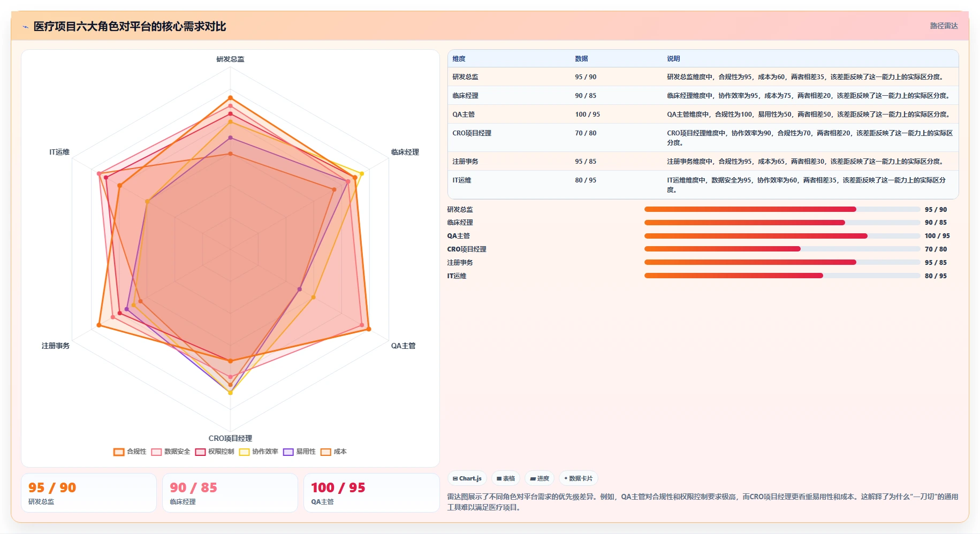Click the 注册事务 axis label on radar
The width and height of the screenshot is (980, 534).
click(56, 346)
